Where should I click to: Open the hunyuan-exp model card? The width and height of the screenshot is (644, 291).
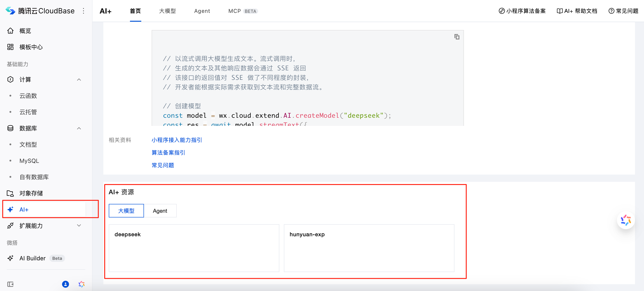point(369,248)
